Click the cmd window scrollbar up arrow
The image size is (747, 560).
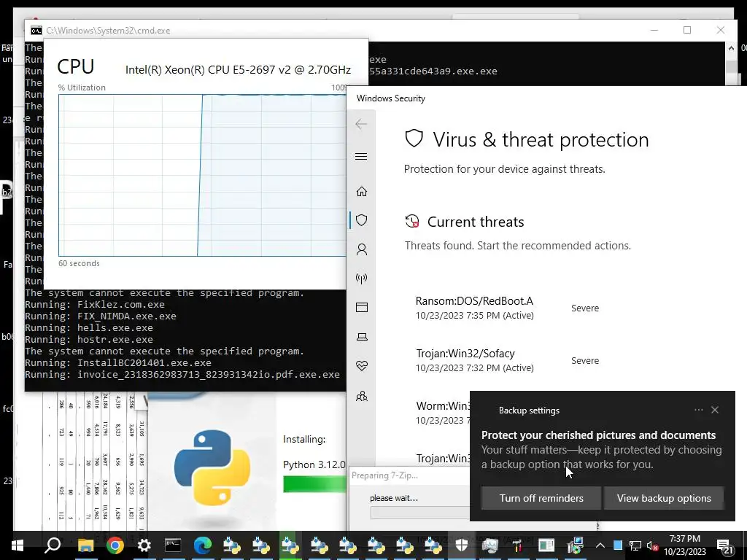(x=731, y=47)
